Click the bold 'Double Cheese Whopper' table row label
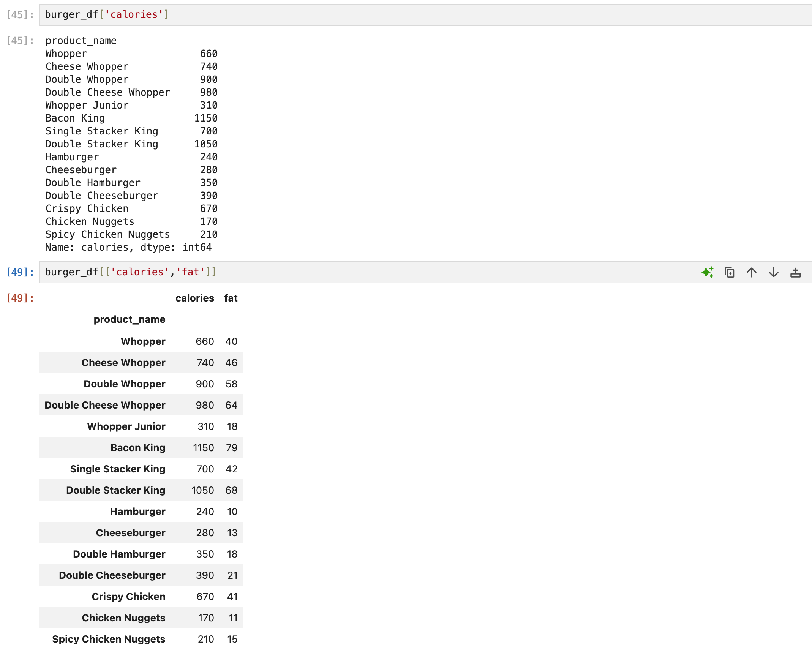Screen dimensions: 812x657 [105, 405]
